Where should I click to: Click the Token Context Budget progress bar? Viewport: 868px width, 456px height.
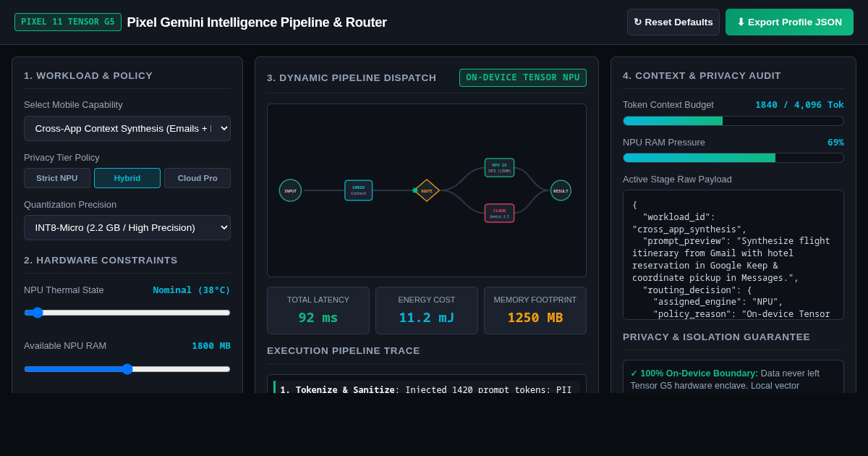(x=733, y=121)
